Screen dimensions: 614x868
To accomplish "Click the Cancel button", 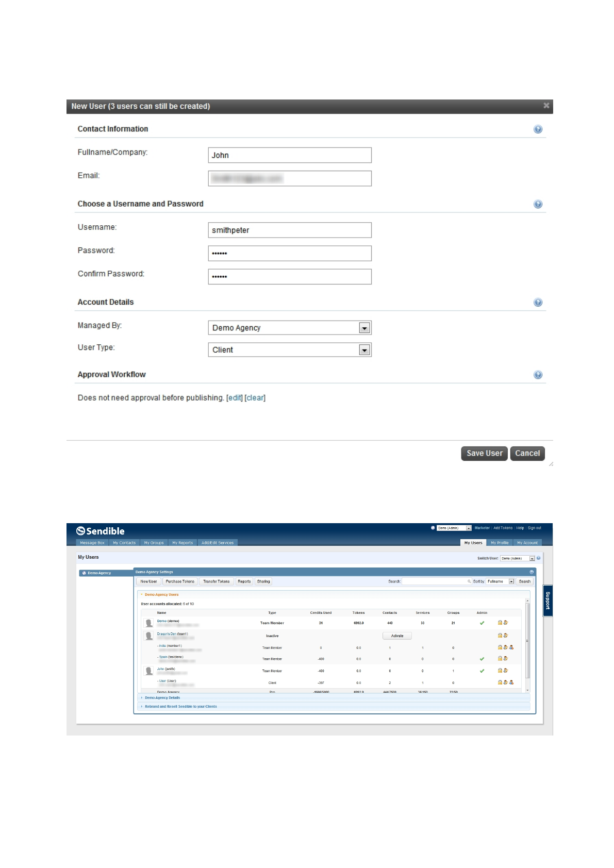I will 527,454.
